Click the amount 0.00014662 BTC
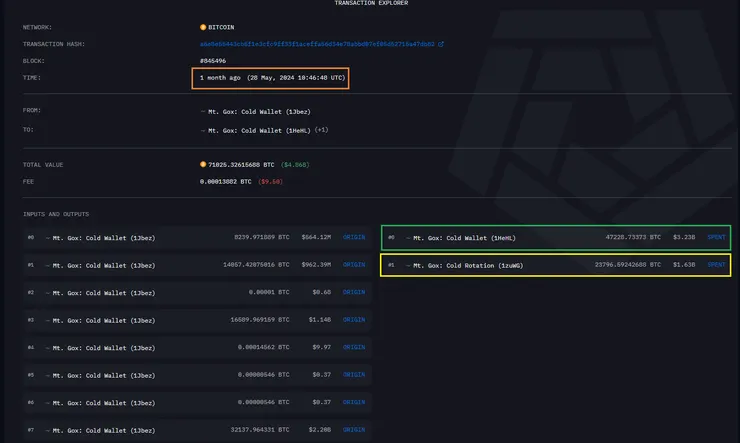This screenshot has height=443, width=740. tap(264, 347)
